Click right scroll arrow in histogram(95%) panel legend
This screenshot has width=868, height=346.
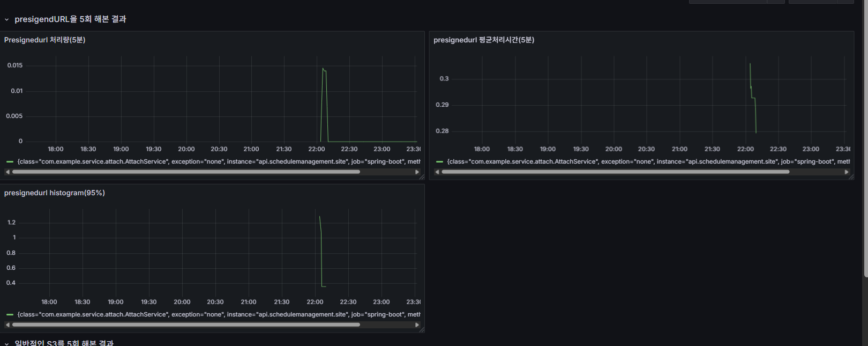click(417, 325)
